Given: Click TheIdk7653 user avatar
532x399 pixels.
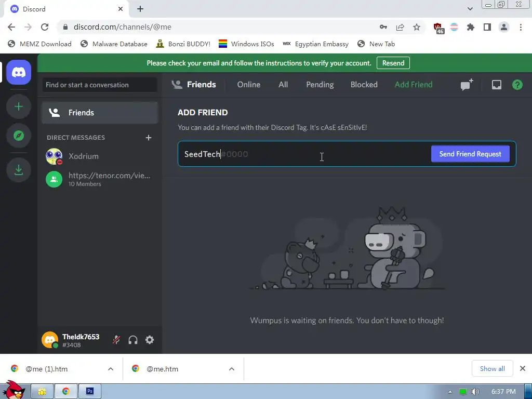Looking at the screenshot, I should pos(50,340).
